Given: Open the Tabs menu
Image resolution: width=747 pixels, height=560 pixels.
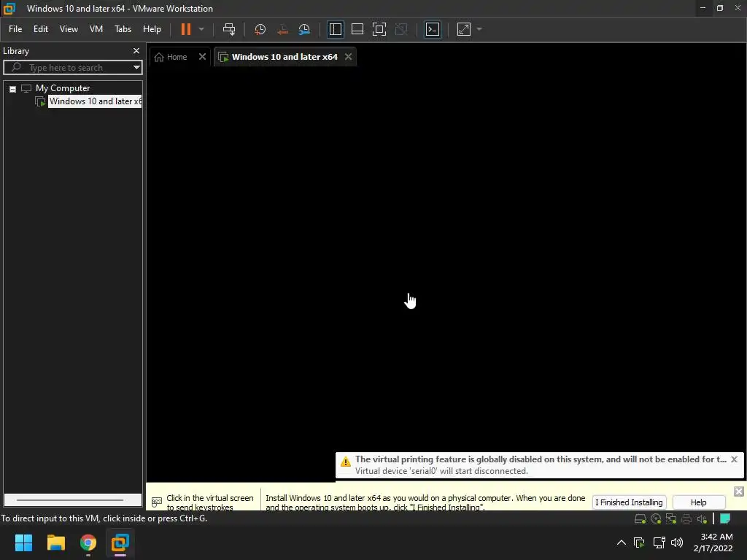Looking at the screenshot, I should click(x=123, y=29).
